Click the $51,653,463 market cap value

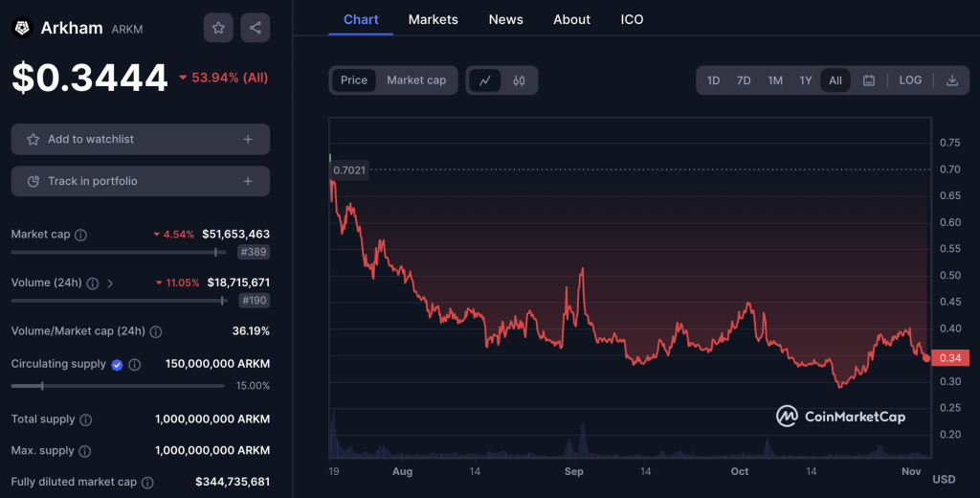235,234
